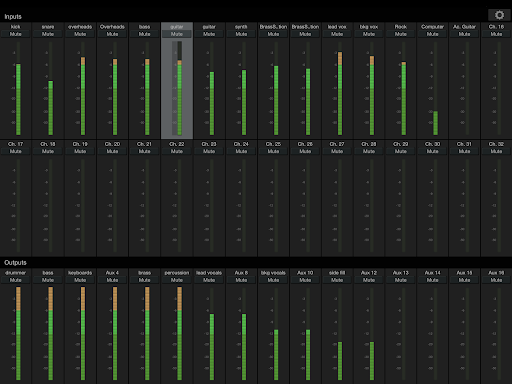Select the lowercase overheads channel label

click(80, 27)
